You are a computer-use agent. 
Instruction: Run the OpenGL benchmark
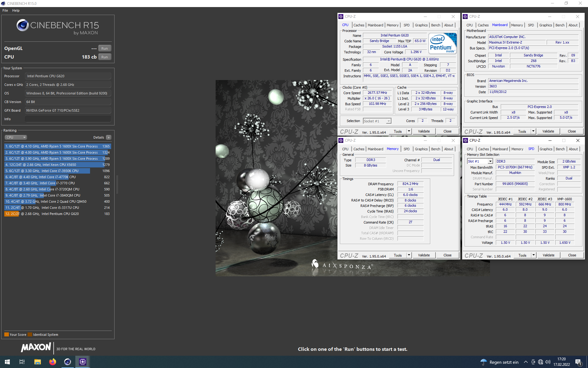(x=105, y=48)
